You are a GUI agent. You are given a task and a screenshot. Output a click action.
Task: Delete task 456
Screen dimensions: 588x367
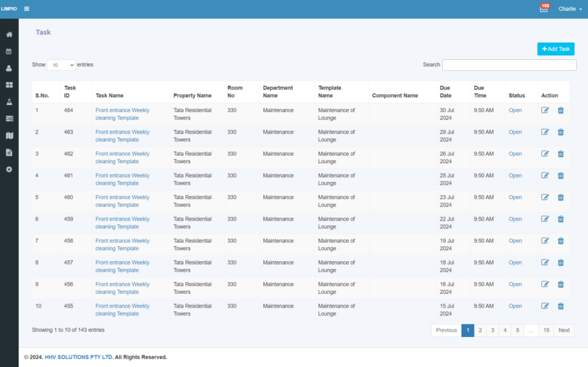(x=560, y=284)
